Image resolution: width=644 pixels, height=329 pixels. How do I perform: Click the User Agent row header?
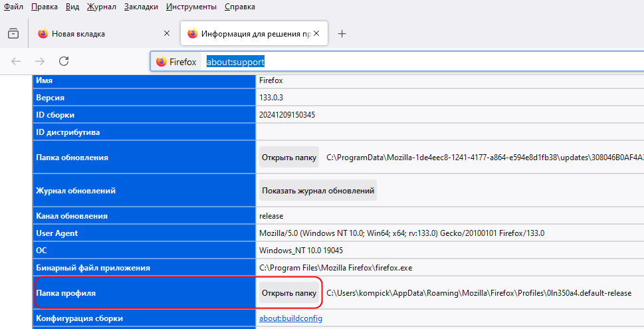click(x=144, y=233)
